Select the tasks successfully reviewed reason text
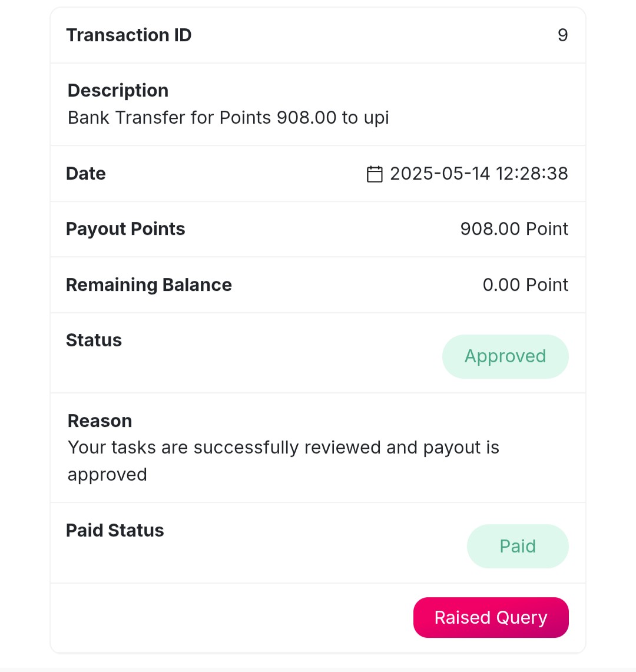 tap(283, 461)
